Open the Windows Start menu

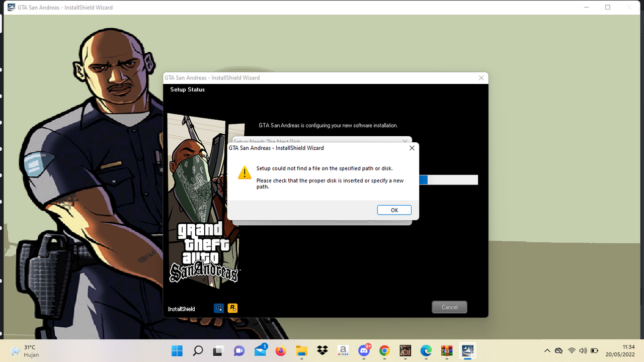[x=177, y=350]
